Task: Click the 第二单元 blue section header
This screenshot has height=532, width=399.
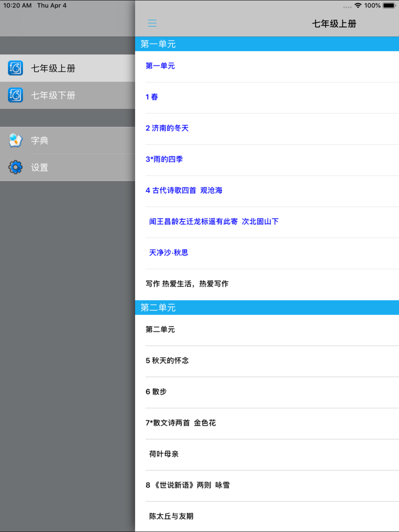Action: coord(267,308)
